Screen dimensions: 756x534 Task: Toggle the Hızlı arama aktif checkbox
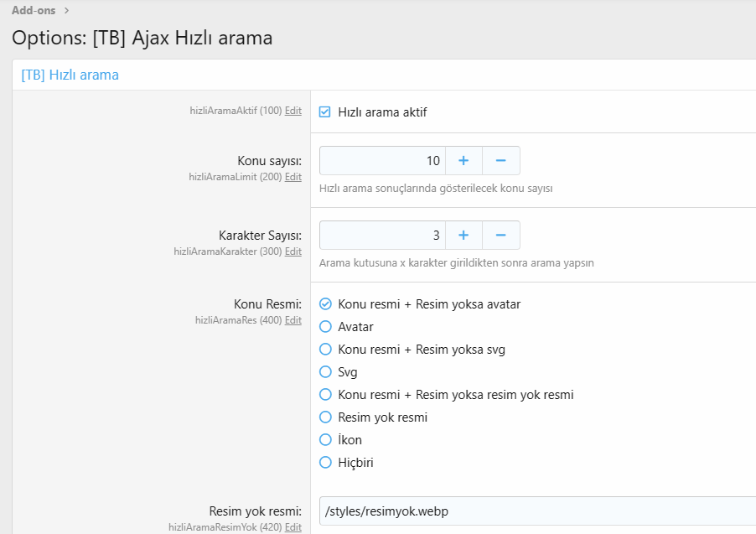click(325, 111)
